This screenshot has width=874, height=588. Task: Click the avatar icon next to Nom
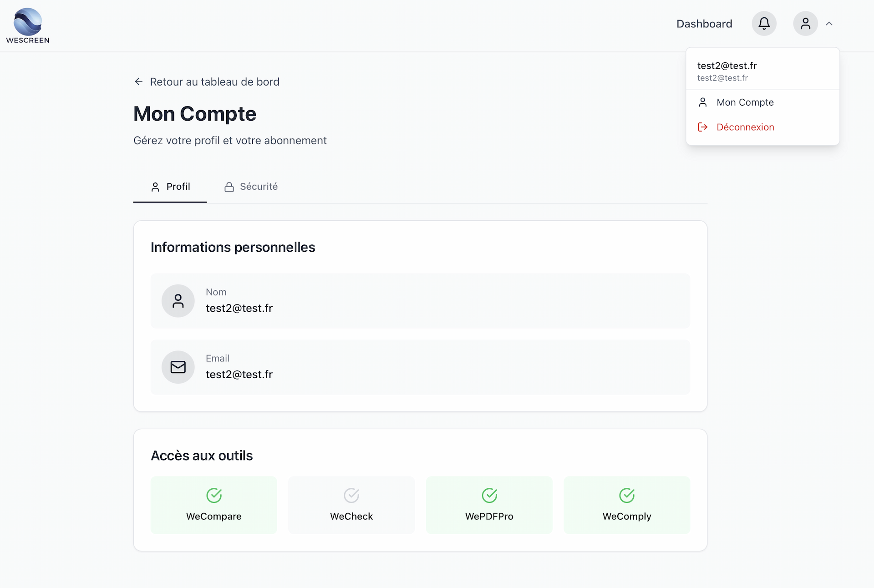pos(178,301)
